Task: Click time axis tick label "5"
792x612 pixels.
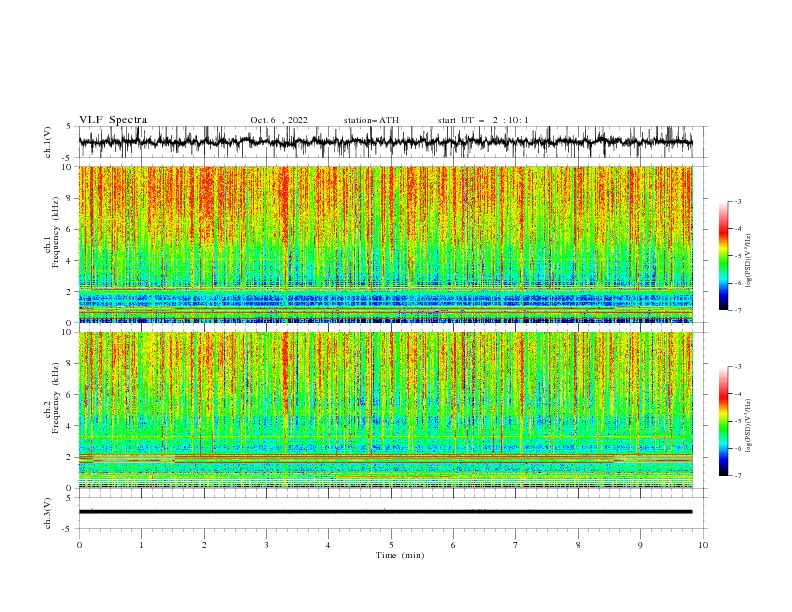Action: 391,545
